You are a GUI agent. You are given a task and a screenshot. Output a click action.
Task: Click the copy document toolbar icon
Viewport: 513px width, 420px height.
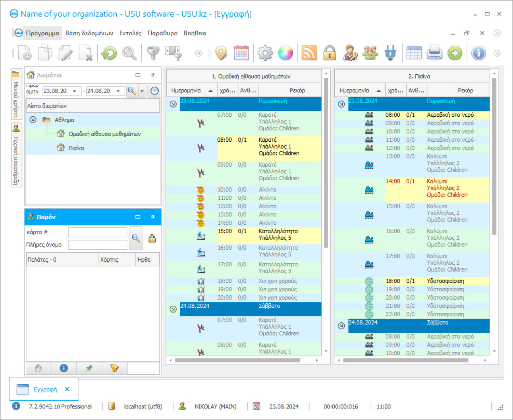tap(45, 53)
